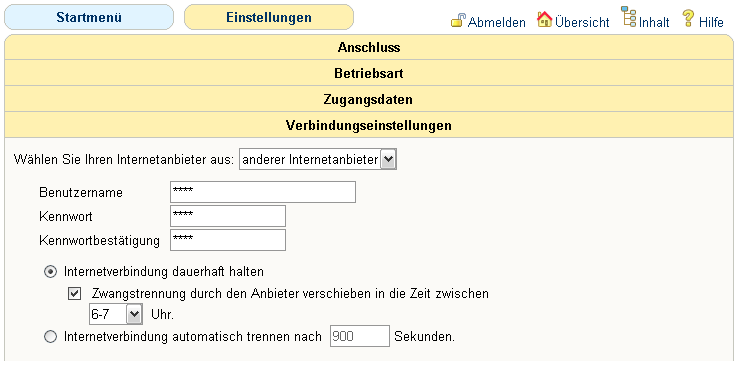Switch to the Einstellungen tab
738x365 pixels.
269,17
